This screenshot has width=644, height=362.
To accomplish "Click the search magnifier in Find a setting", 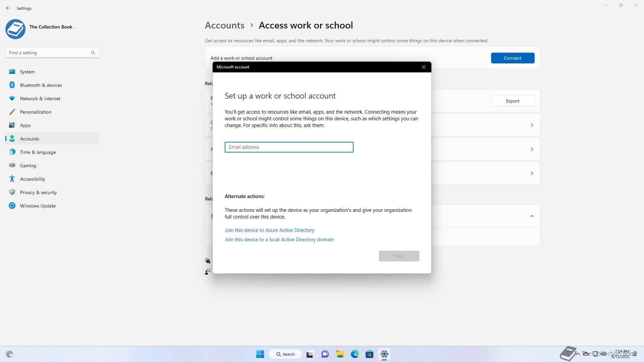I will (x=93, y=53).
